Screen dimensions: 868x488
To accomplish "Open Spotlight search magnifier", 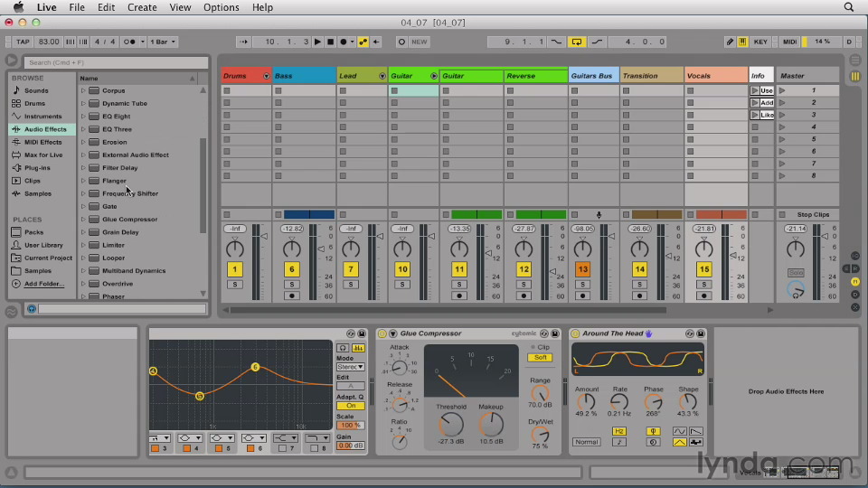I will click(x=849, y=7).
